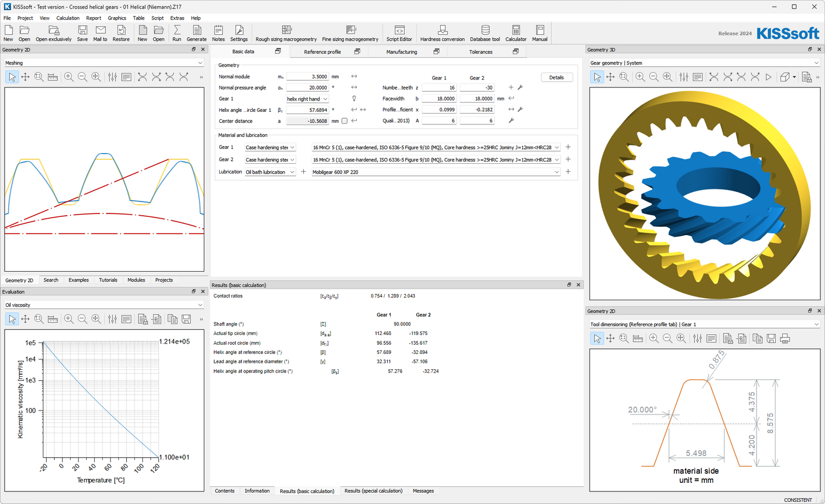Screen dimensions: 825x504
Task: Toggle the Center distance checkbox
Action: (344, 121)
